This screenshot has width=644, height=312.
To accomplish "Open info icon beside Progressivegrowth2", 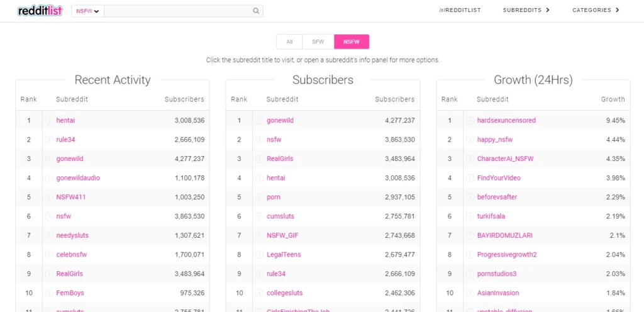I will [x=470, y=255].
